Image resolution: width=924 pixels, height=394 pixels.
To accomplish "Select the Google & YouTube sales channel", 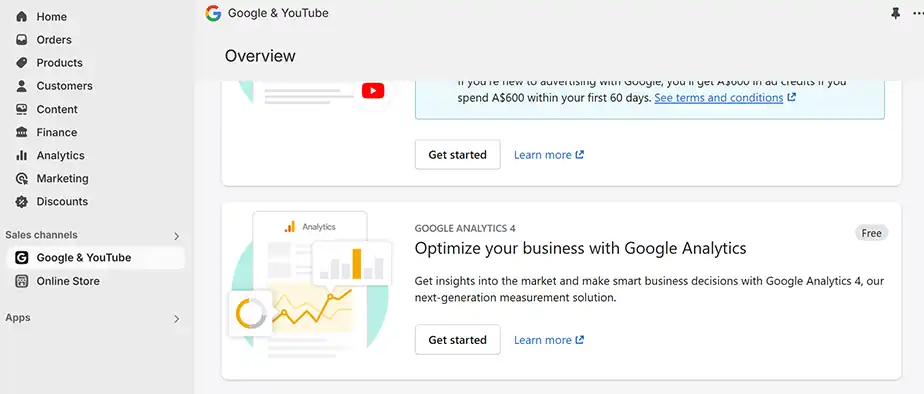I will coord(95,257).
